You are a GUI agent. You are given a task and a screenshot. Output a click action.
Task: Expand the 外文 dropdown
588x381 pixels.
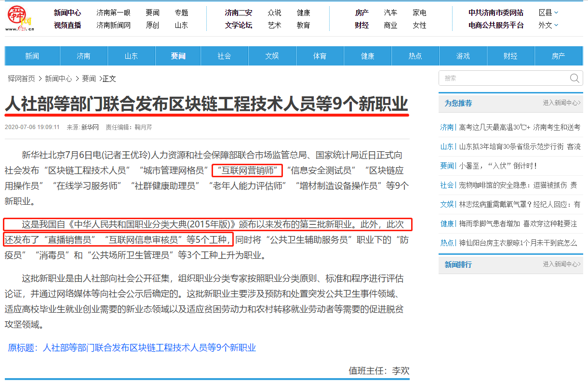tap(548, 25)
